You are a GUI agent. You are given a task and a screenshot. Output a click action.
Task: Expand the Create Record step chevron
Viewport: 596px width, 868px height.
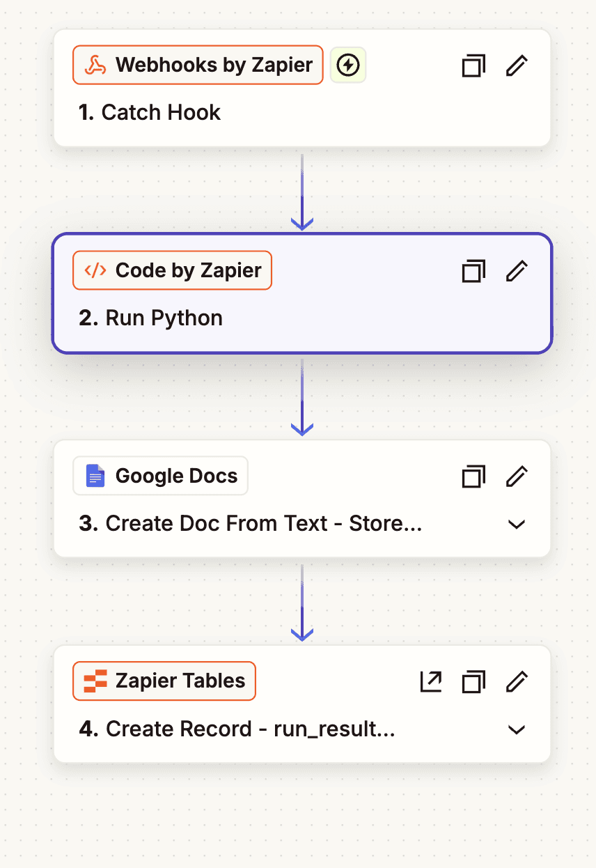coord(517,729)
